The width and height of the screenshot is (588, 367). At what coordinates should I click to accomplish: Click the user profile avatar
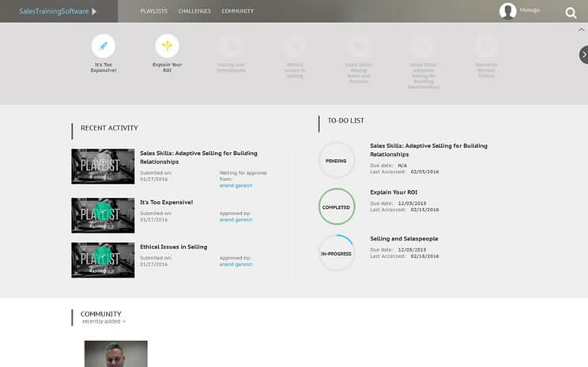[507, 11]
